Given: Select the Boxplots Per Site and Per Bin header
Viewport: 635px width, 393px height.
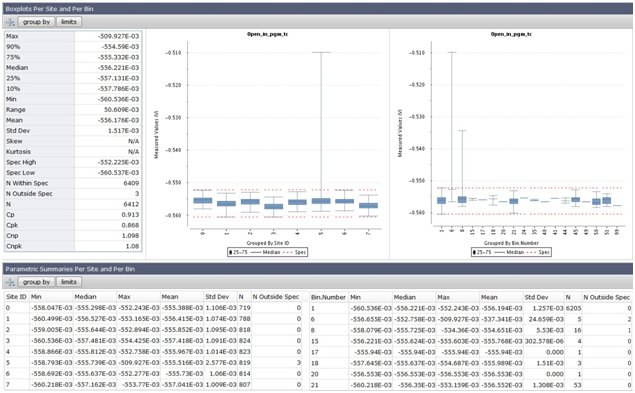Looking at the screenshot, I should point(318,9).
